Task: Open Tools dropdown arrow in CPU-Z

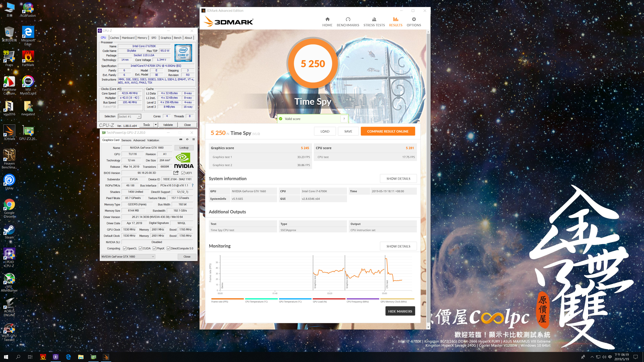Action: [155, 125]
